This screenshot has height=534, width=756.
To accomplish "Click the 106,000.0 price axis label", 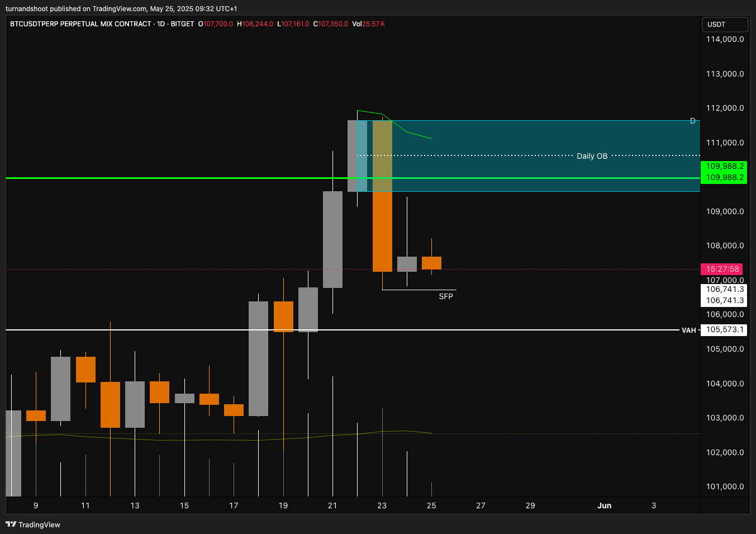I will coord(725,314).
